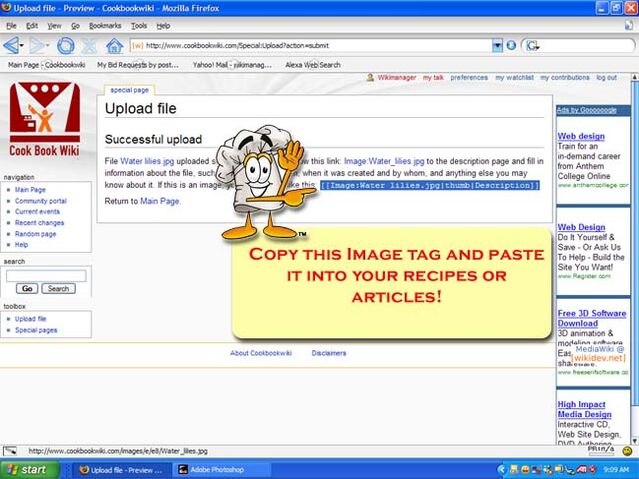639x479 pixels.
Task: Click the Go button beside address bar
Action: click(x=511, y=45)
